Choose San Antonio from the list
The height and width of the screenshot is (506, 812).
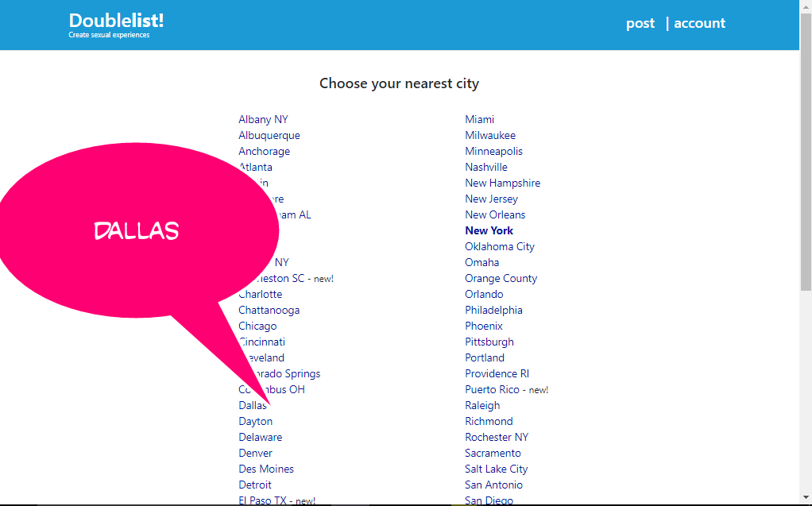pyautogui.click(x=494, y=485)
